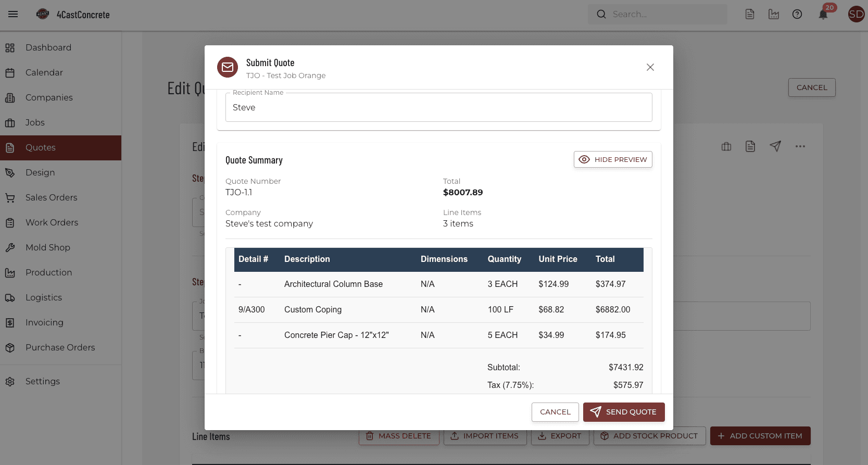Hide the quote preview
Viewport: 868px width, 465px height.
pyautogui.click(x=613, y=159)
